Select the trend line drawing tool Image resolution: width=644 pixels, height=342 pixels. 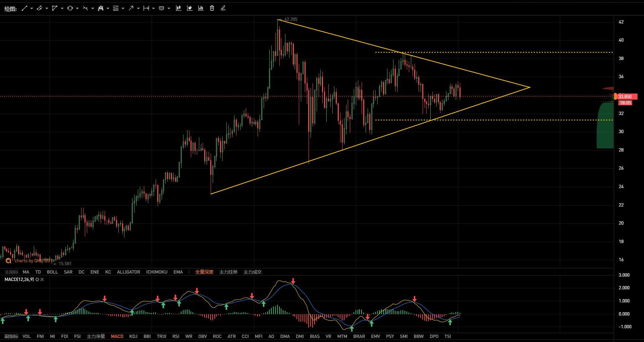click(x=24, y=8)
